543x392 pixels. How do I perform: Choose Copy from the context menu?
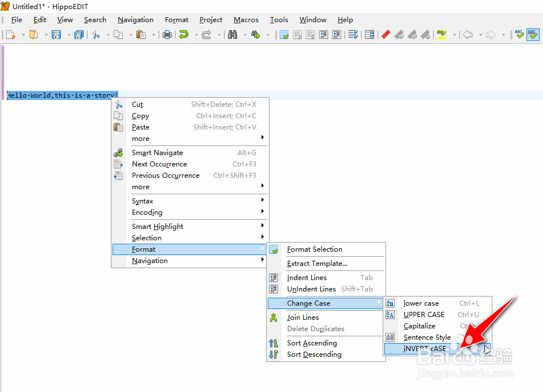coord(190,115)
